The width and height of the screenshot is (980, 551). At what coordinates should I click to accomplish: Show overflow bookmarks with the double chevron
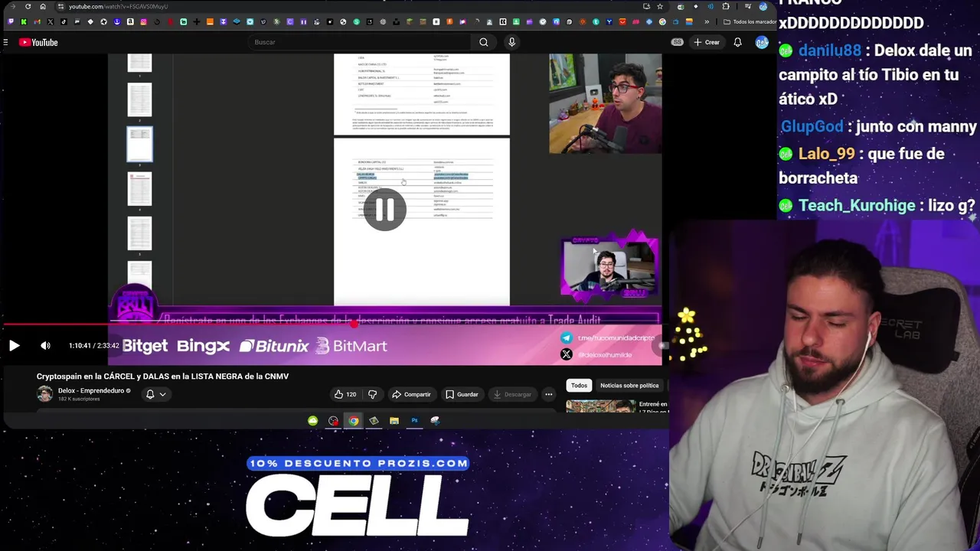pos(707,21)
